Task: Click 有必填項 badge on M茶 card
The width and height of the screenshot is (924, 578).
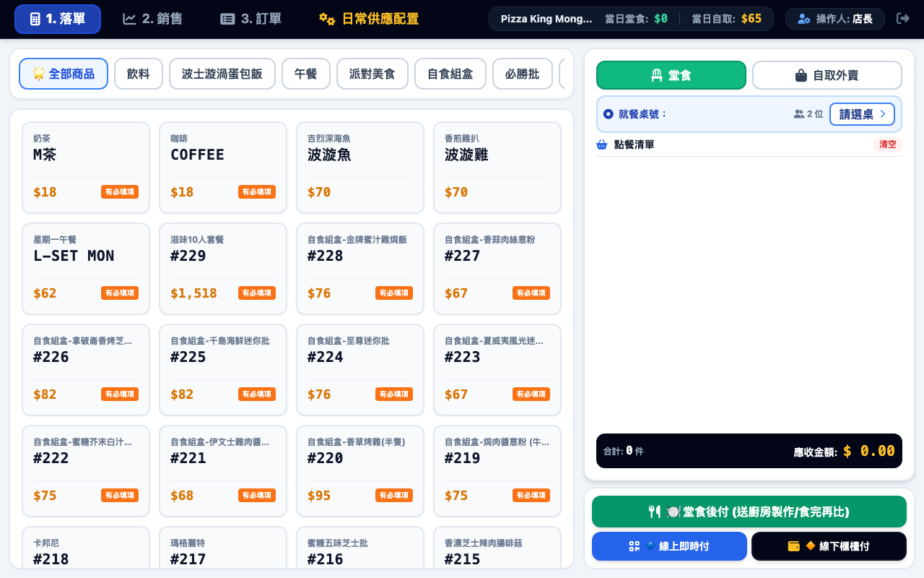Action: pyautogui.click(x=120, y=192)
